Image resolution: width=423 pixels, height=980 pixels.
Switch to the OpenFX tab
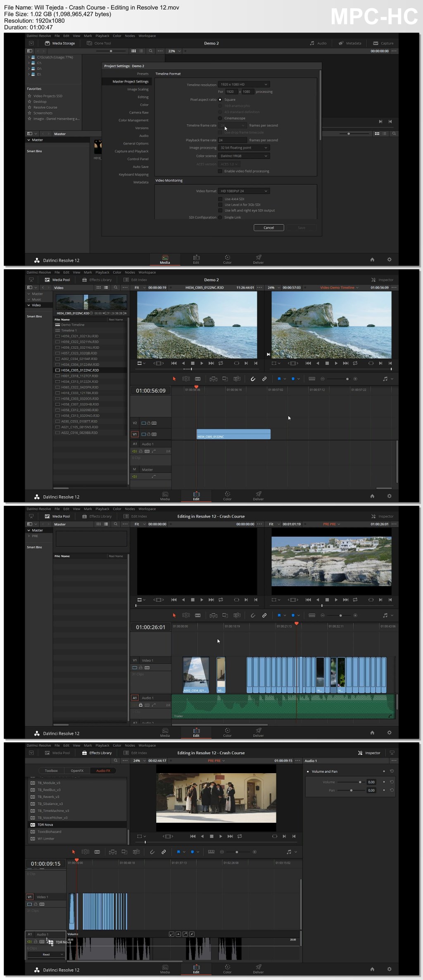coord(77,771)
